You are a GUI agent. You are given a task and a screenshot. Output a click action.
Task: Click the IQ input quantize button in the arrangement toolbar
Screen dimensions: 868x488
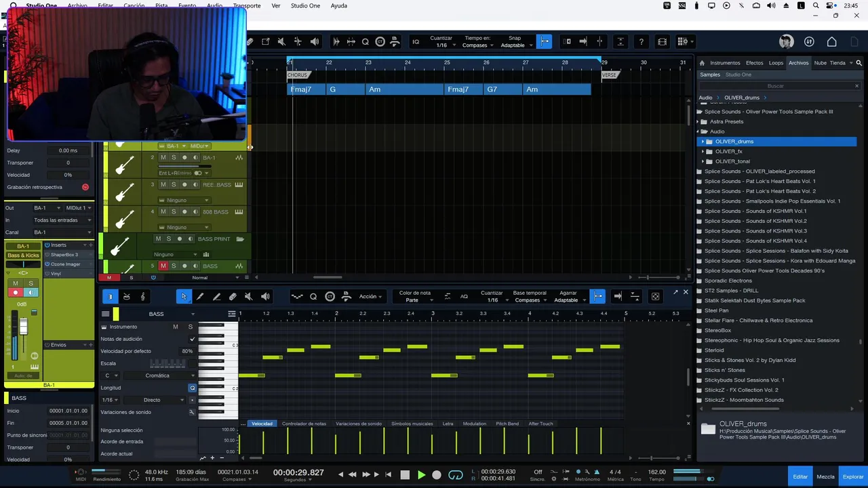416,41
